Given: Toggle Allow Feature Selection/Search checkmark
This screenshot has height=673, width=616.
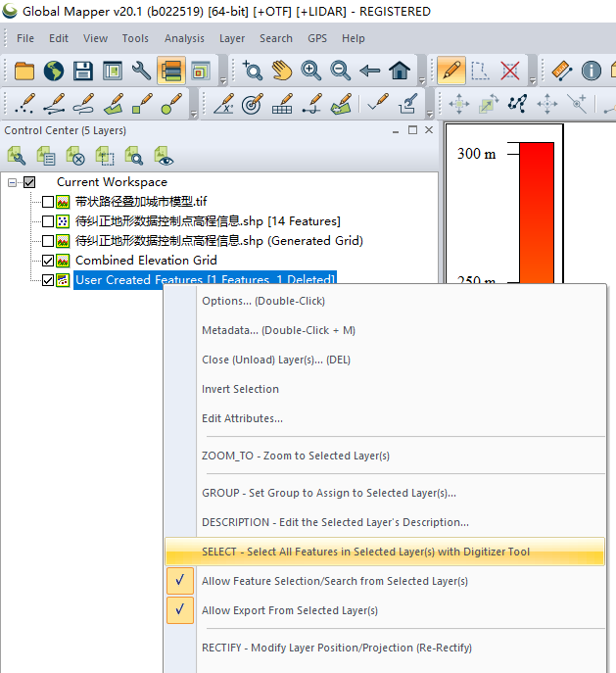Looking at the screenshot, I should 180,581.
